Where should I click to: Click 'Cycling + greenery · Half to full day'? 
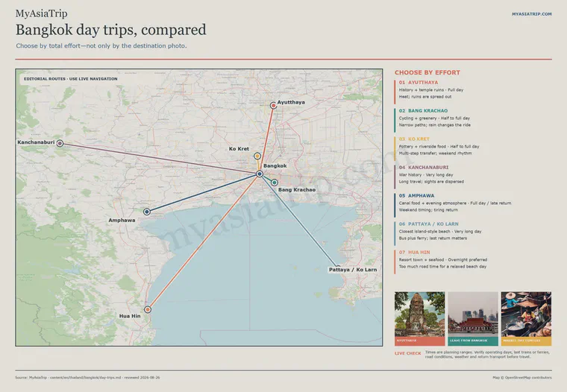coord(434,118)
